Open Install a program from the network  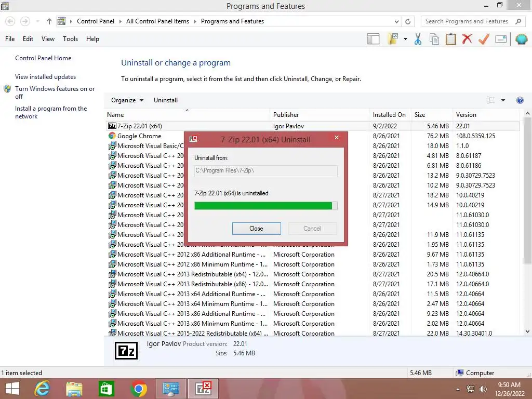click(x=51, y=112)
